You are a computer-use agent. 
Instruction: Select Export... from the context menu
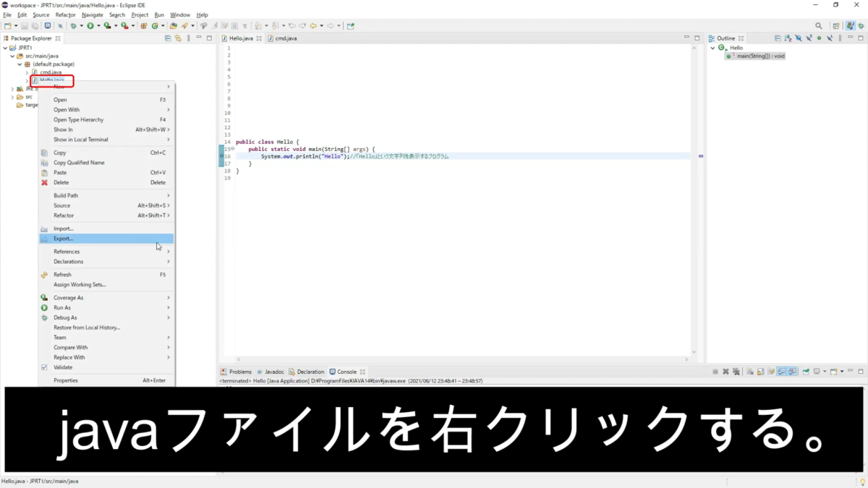(x=64, y=238)
